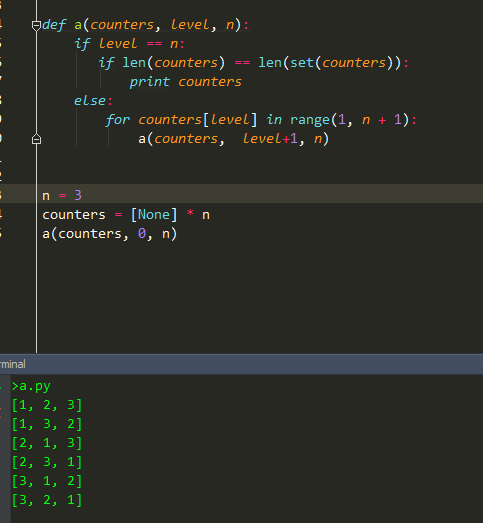Screen dimensions: 483x523
Task: Click the 'print counters' statement
Action: tap(185, 82)
